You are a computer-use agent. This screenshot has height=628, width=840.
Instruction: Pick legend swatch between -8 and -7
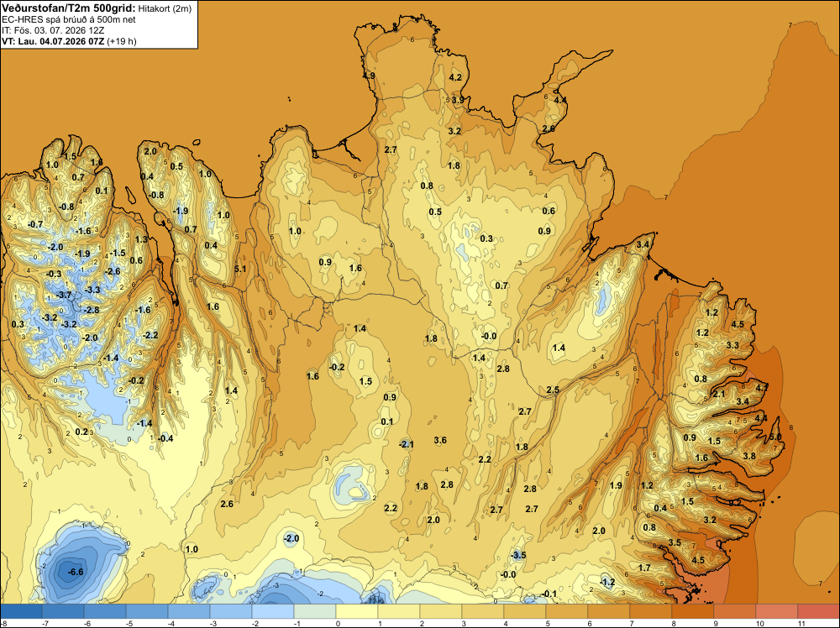click(21, 611)
